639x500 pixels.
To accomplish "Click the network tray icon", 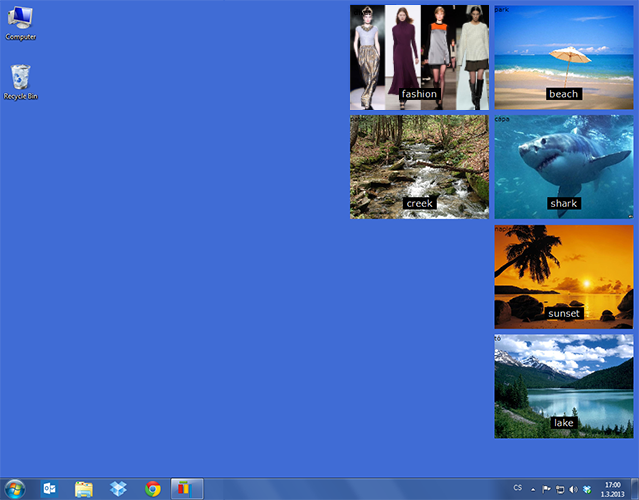I will (560, 489).
